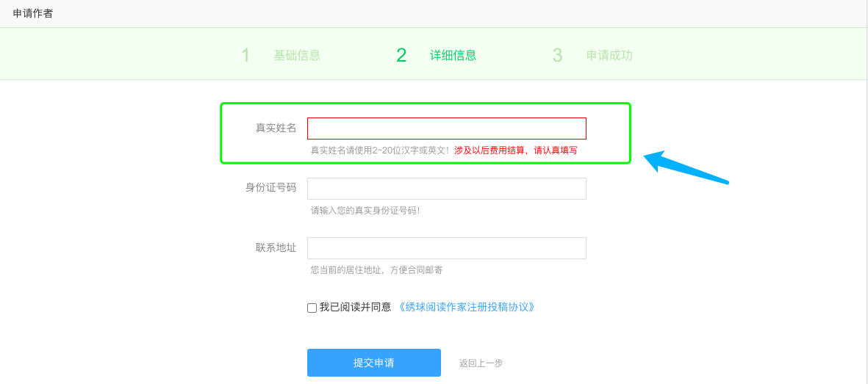Click the step number 2 indicator
Image resolution: width=868 pixels, height=384 pixels.
click(x=401, y=55)
